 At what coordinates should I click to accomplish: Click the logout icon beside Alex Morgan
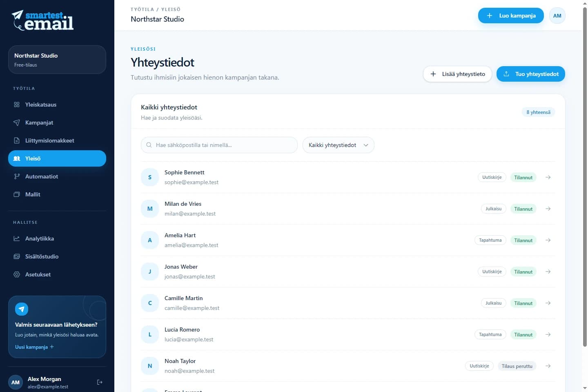100,382
